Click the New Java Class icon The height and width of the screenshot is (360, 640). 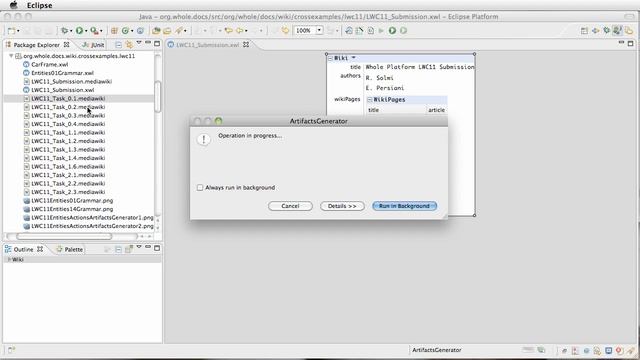click(126, 31)
